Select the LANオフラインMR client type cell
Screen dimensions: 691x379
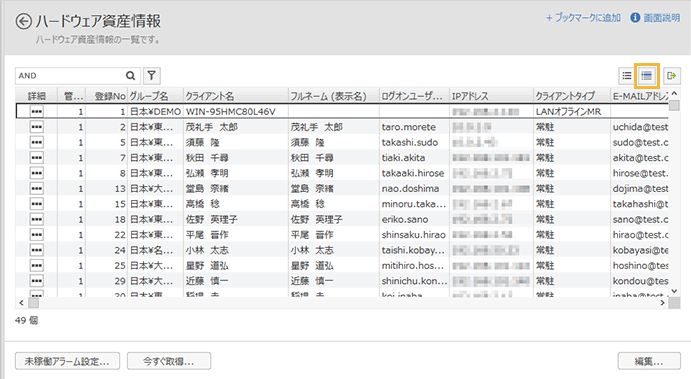pos(572,111)
